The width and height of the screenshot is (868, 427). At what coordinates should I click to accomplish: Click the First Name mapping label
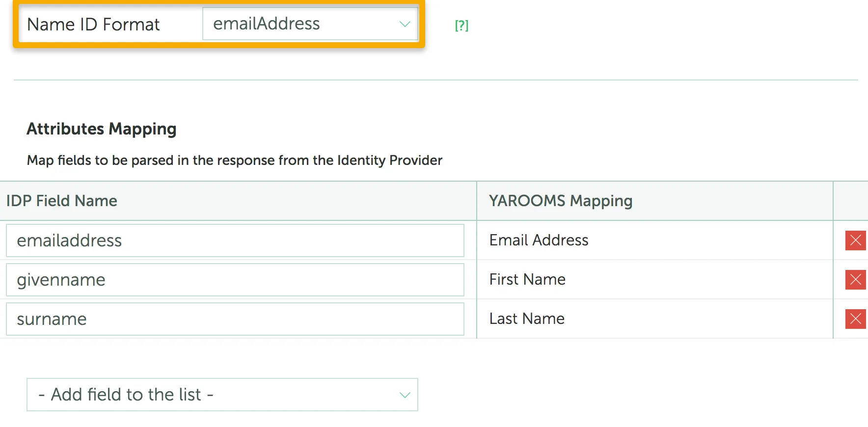(x=527, y=280)
